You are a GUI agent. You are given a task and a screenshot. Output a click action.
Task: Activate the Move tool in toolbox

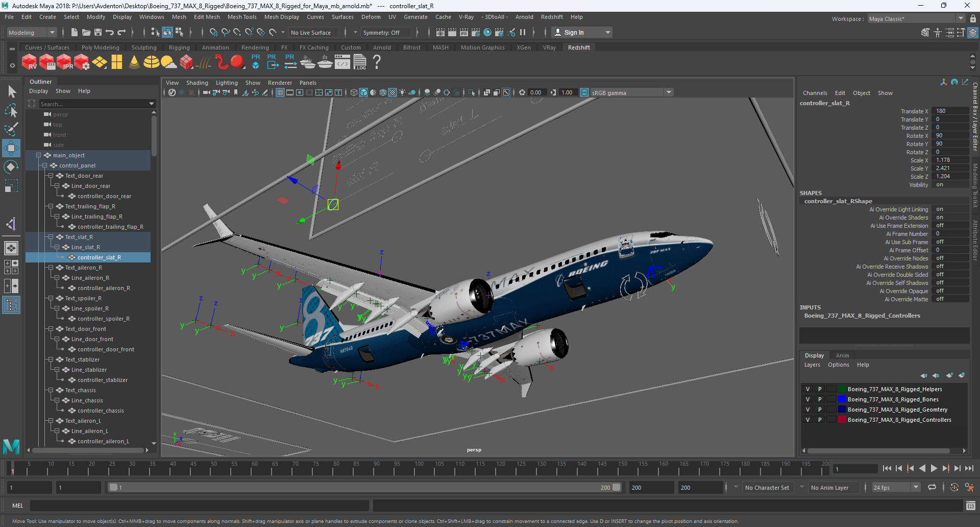[11, 148]
